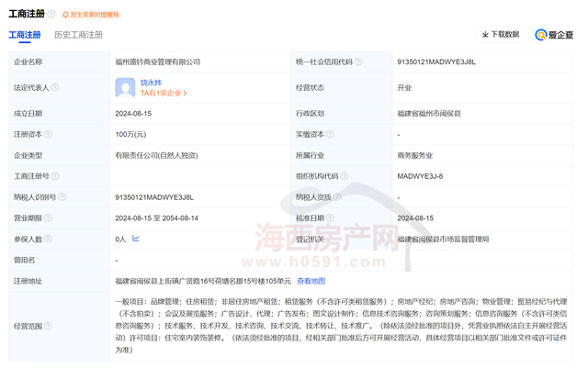The height and width of the screenshot is (368, 588).
Task: Open help icon next to 法定代表人
Action: pos(55,87)
